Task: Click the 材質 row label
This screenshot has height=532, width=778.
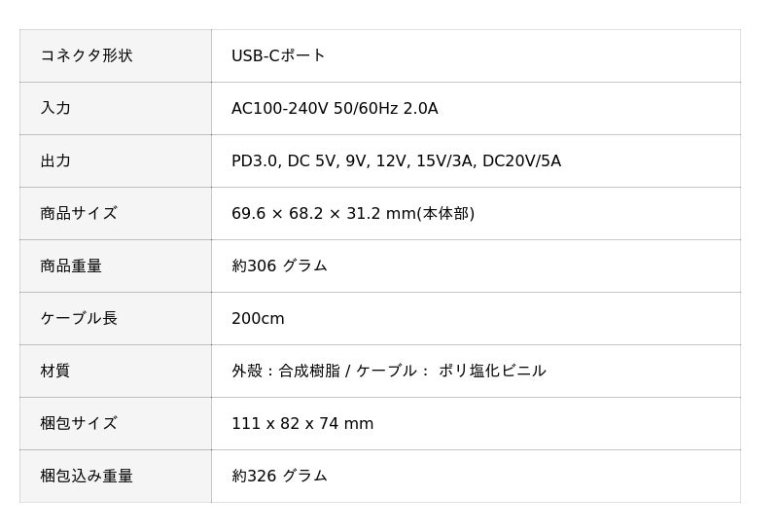Action: pos(55,371)
